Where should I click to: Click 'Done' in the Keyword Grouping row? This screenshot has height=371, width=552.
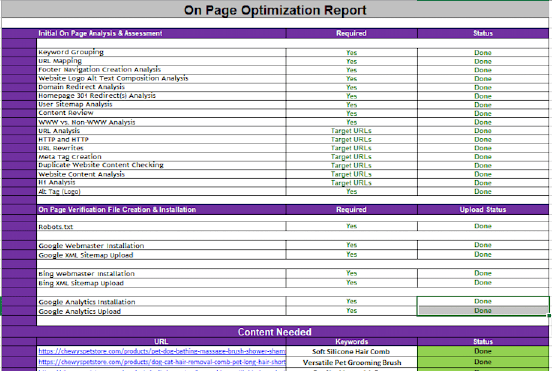coord(483,52)
